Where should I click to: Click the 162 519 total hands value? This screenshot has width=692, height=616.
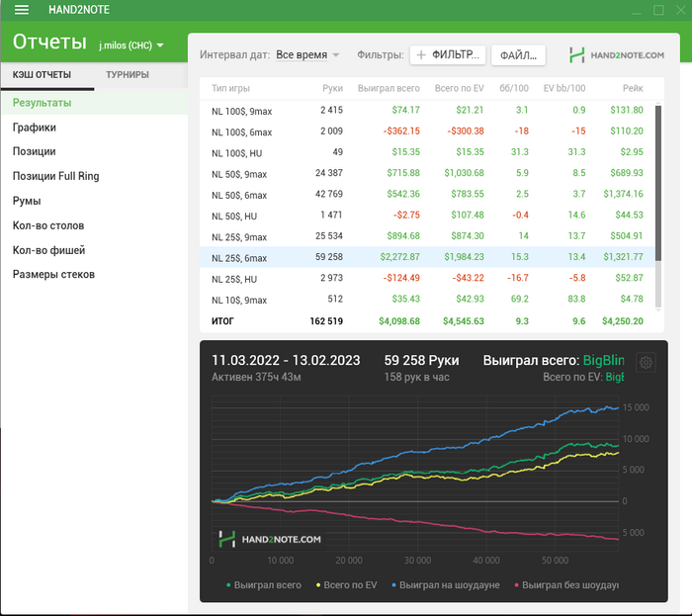point(326,321)
